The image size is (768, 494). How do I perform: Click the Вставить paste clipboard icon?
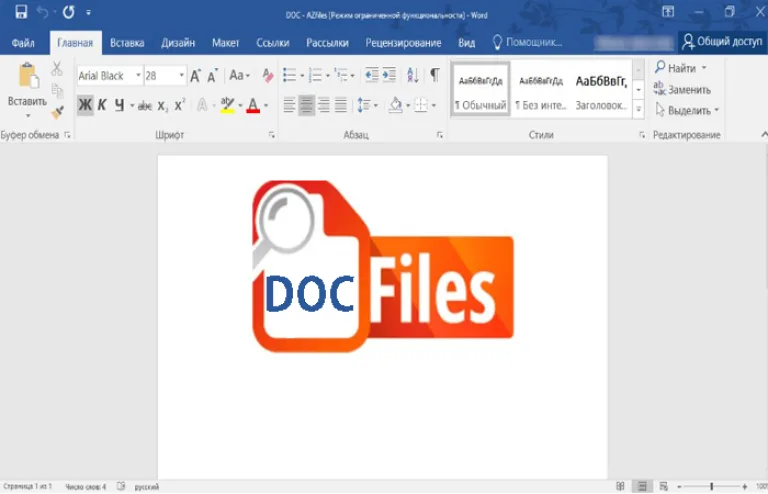click(x=27, y=77)
